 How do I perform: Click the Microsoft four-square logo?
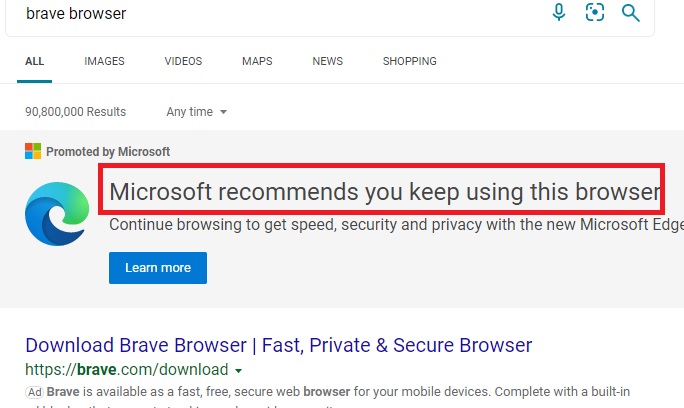(x=34, y=152)
